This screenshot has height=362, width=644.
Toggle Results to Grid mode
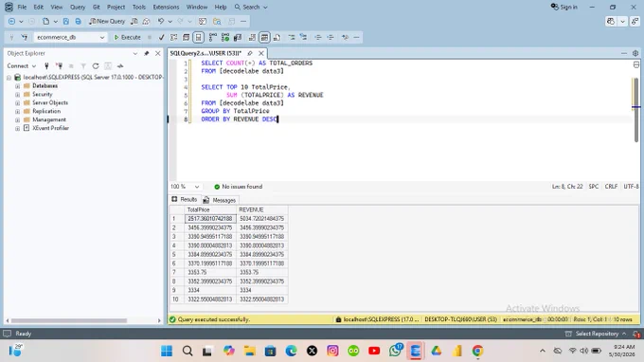pos(264,37)
